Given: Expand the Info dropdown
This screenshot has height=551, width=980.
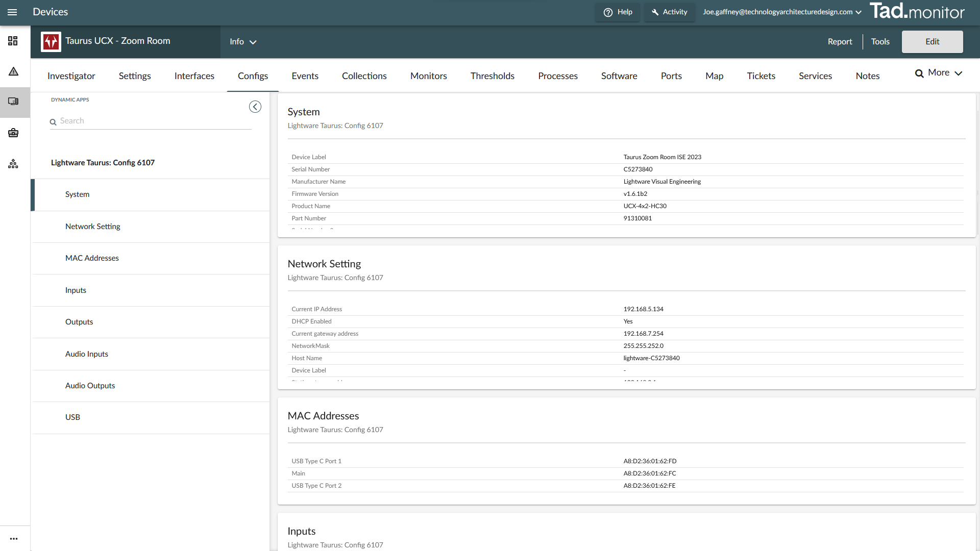Looking at the screenshot, I should point(243,42).
